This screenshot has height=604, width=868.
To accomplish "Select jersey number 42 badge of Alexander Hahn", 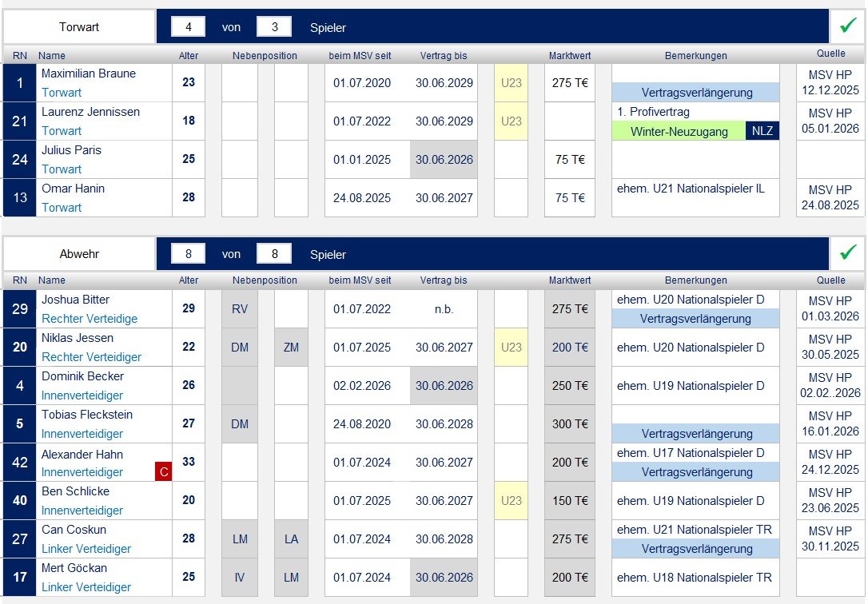I will point(19,463).
